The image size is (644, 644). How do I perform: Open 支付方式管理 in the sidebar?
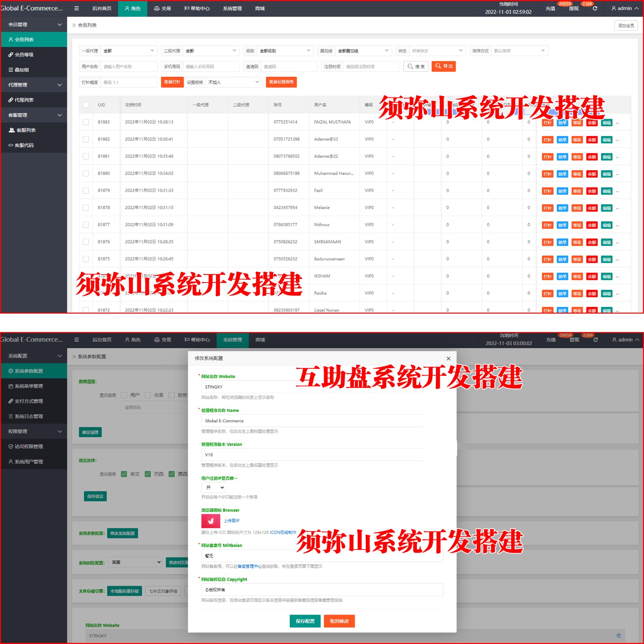pyautogui.click(x=29, y=401)
